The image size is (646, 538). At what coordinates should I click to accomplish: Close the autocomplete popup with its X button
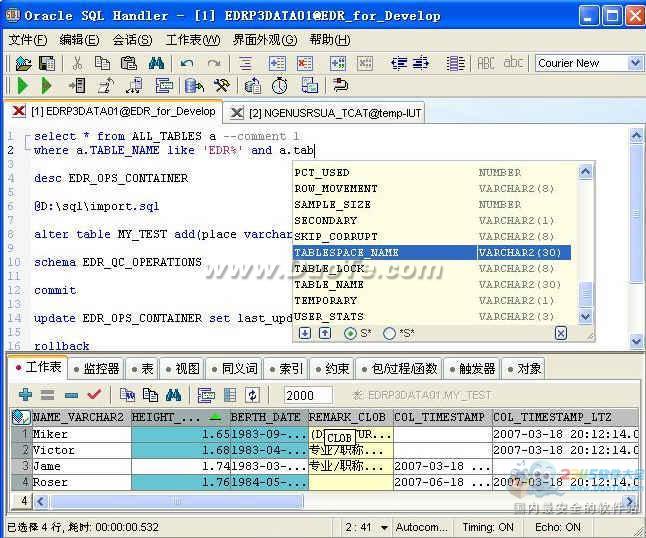coord(561,333)
